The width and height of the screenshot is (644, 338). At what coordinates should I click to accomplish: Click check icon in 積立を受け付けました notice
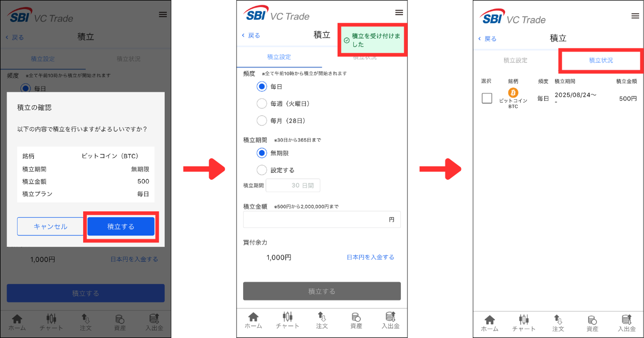346,40
